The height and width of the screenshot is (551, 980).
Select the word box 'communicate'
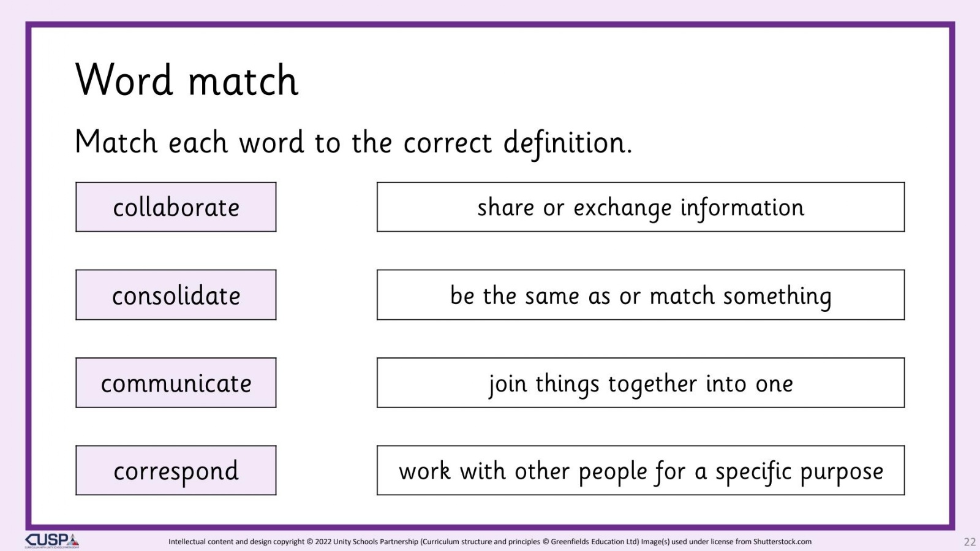pos(176,383)
